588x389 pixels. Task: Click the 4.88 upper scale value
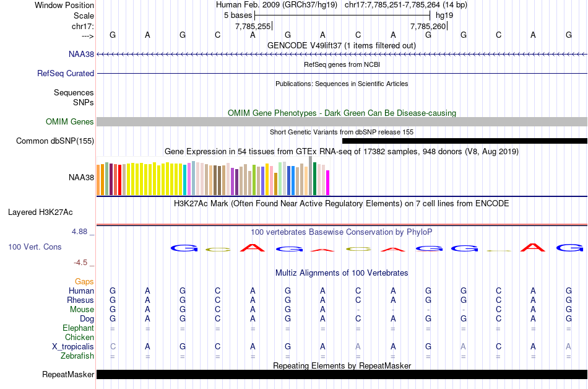(x=79, y=232)
